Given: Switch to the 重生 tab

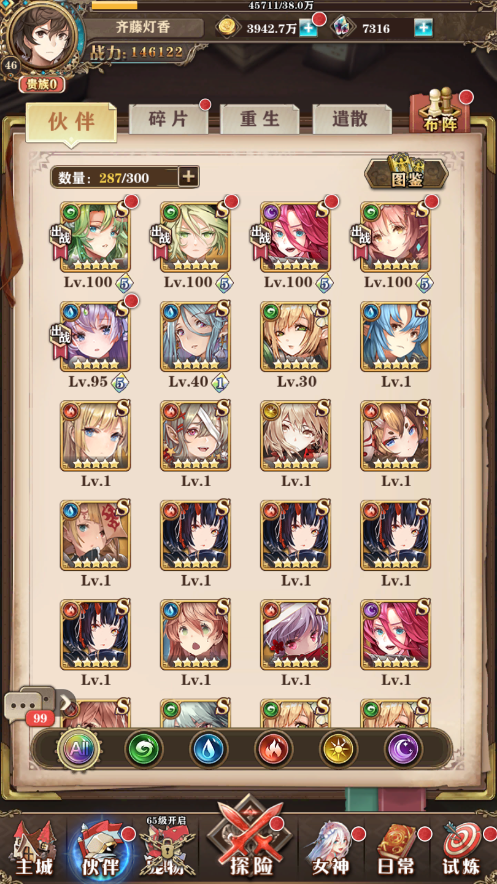Looking at the screenshot, I should (259, 118).
